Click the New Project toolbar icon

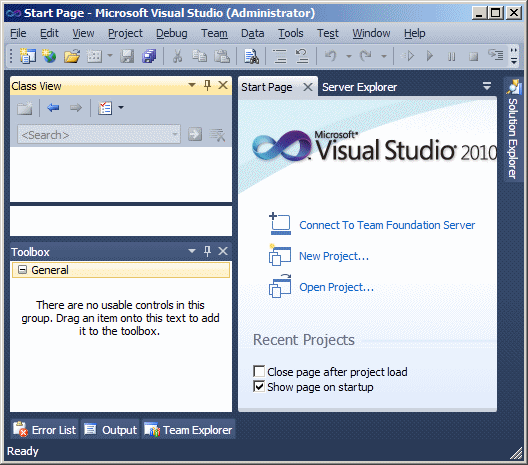pyautogui.click(x=28, y=56)
